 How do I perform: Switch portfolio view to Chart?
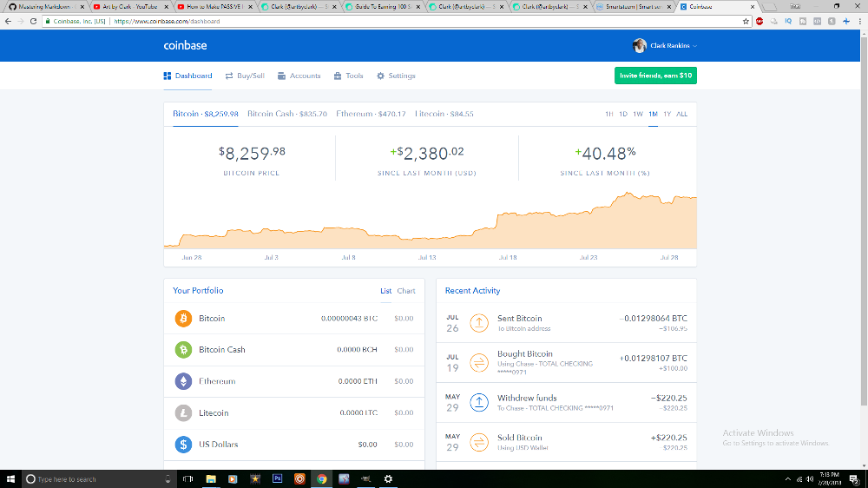point(405,291)
